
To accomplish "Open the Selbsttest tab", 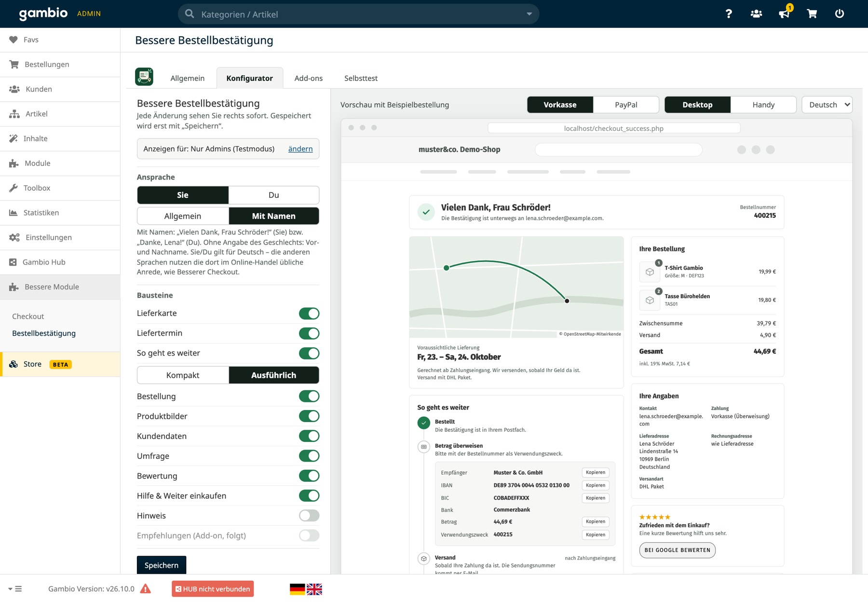I will pyautogui.click(x=361, y=78).
